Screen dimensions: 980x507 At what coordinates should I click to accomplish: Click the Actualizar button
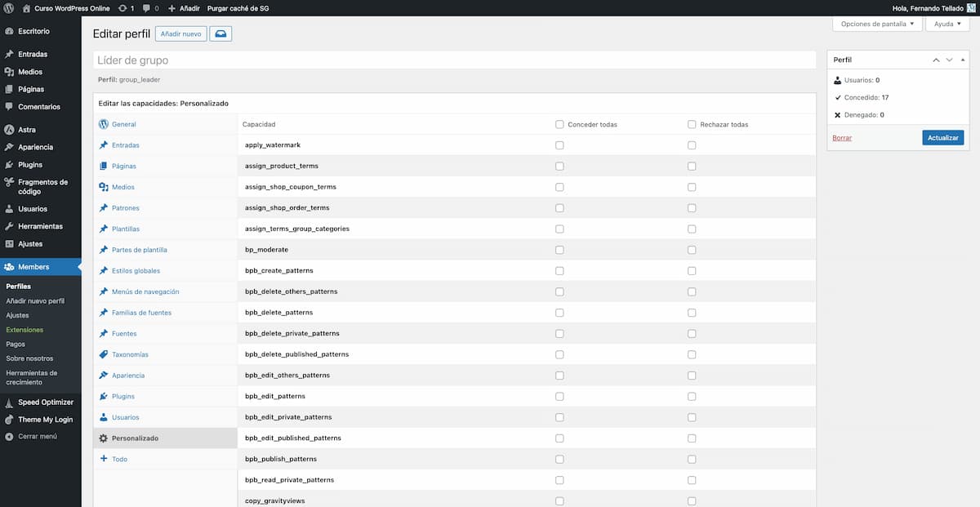click(x=942, y=137)
